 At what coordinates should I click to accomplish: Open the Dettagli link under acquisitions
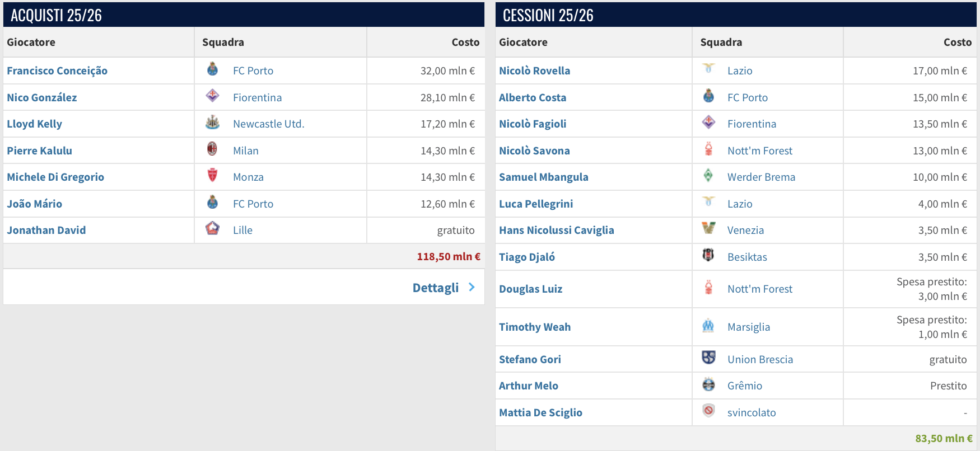click(436, 288)
